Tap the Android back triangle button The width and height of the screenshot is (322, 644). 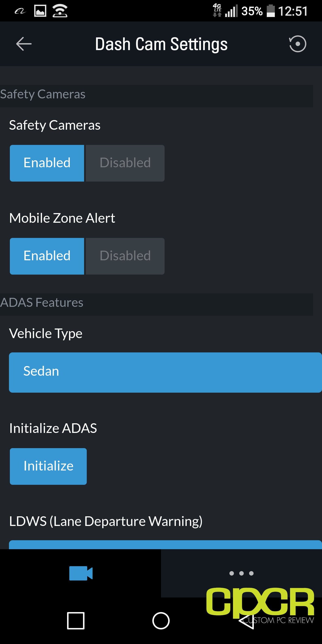246,621
